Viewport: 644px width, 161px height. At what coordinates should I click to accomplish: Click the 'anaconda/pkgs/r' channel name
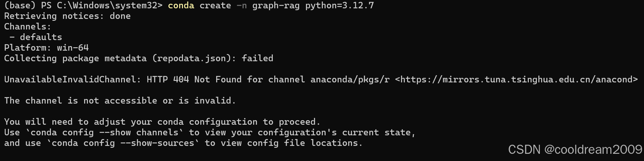350,80
